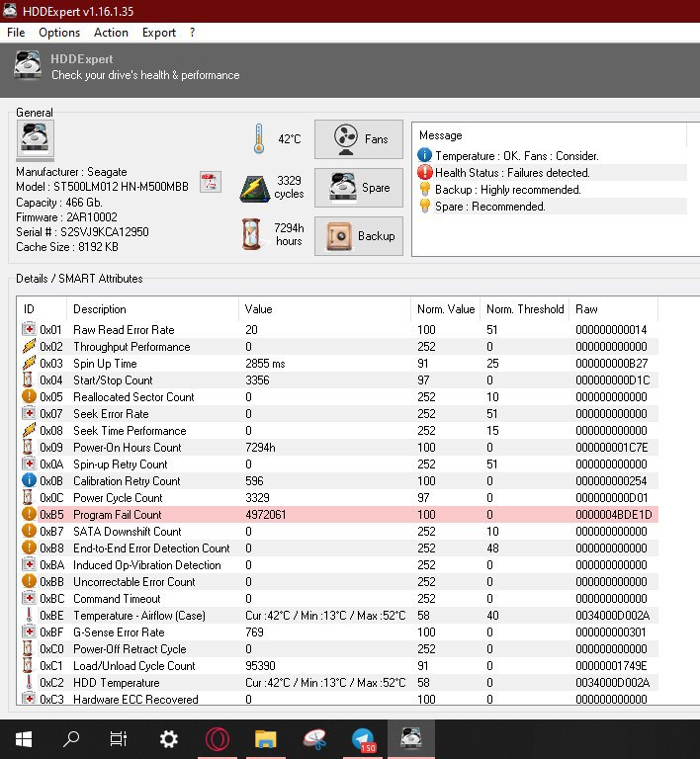Viewport: 700px width, 759px height.
Task: Click HDDExpert taskbar icon
Action: (x=411, y=737)
